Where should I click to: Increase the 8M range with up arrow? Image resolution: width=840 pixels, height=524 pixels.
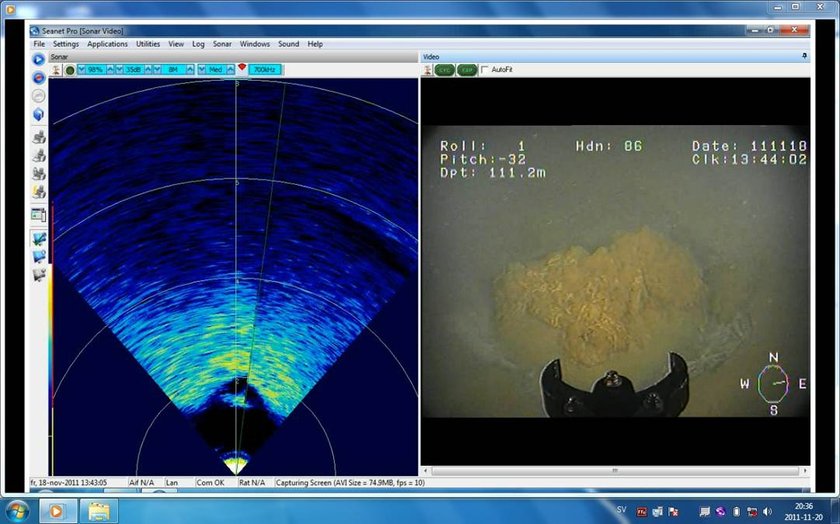pyautogui.click(x=190, y=70)
